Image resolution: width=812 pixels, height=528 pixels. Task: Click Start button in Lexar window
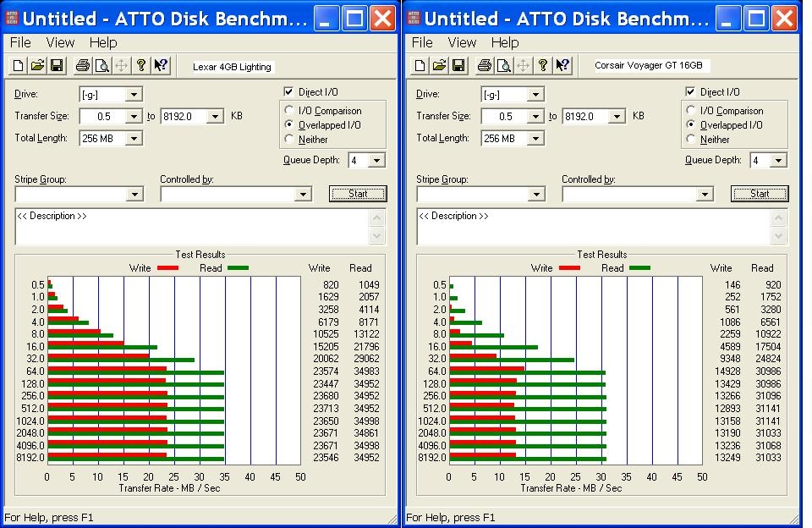pyautogui.click(x=358, y=194)
